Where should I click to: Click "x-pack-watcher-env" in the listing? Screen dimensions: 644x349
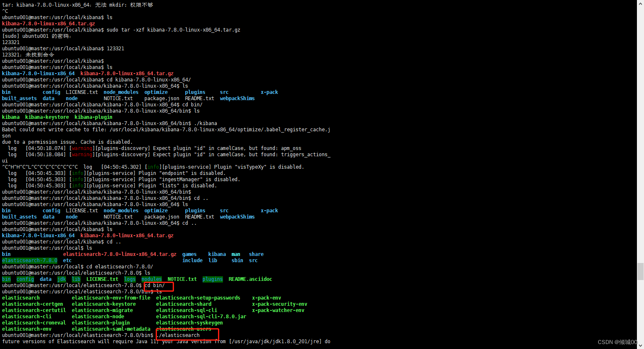278,310
